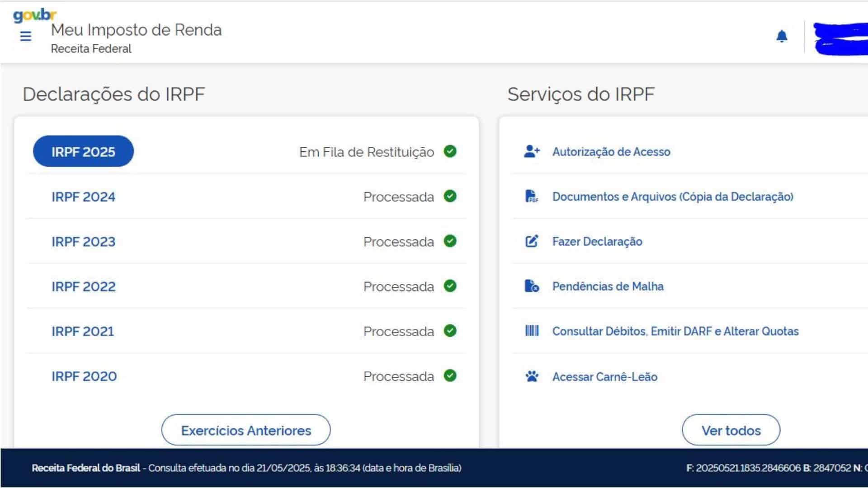Click the paw icon for Carnê-Leão
Image resolution: width=868 pixels, height=488 pixels.
(532, 376)
